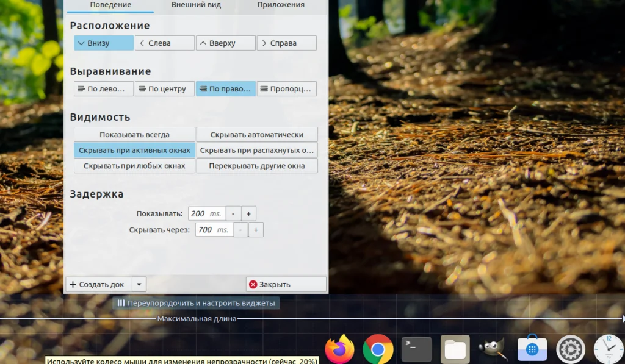The image size is (625, 364).
Task: Open the dropdown next to 'Создать док'
Action: coord(139,284)
